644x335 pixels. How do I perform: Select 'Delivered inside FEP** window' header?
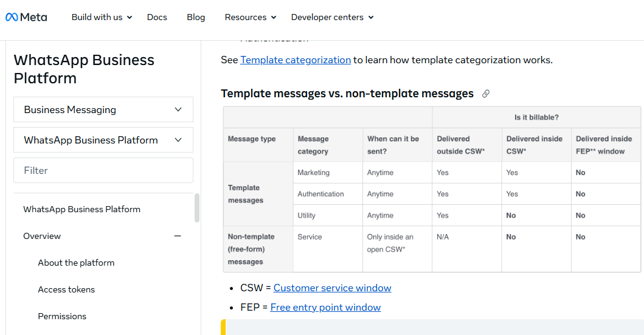pyautogui.click(x=606, y=145)
